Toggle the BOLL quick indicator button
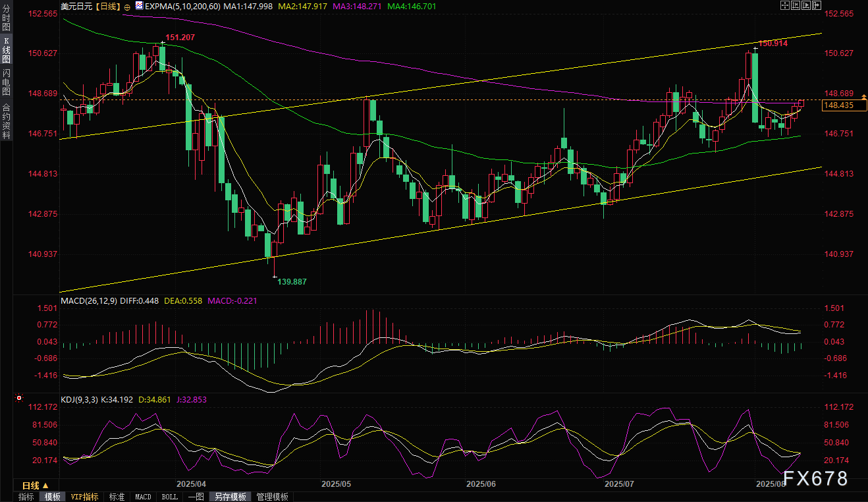 [x=169, y=497]
